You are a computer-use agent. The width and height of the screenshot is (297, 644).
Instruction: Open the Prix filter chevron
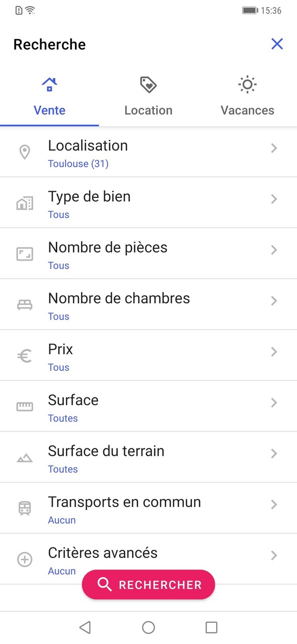click(274, 351)
